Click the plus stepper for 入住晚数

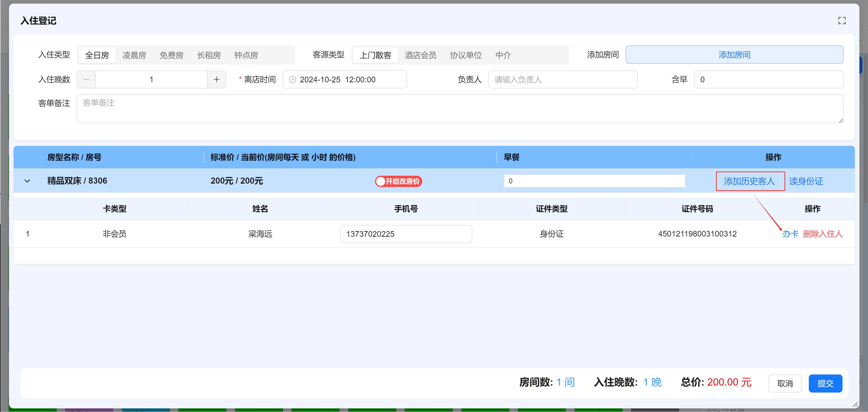(216, 80)
